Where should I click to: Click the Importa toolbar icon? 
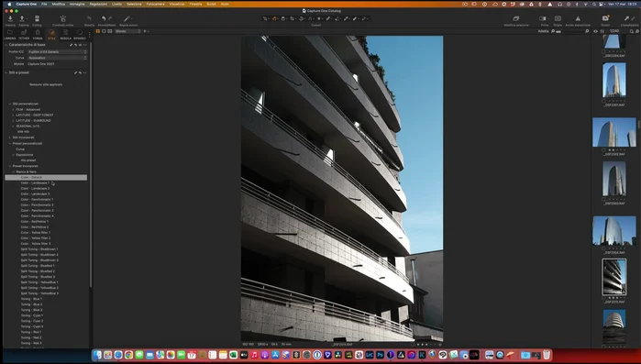[x=10, y=18]
